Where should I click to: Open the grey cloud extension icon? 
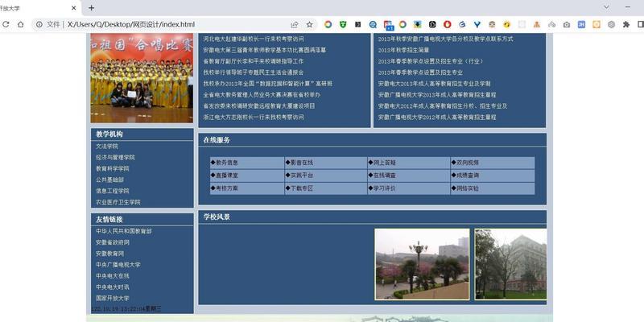pyautogui.click(x=551, y=25)
